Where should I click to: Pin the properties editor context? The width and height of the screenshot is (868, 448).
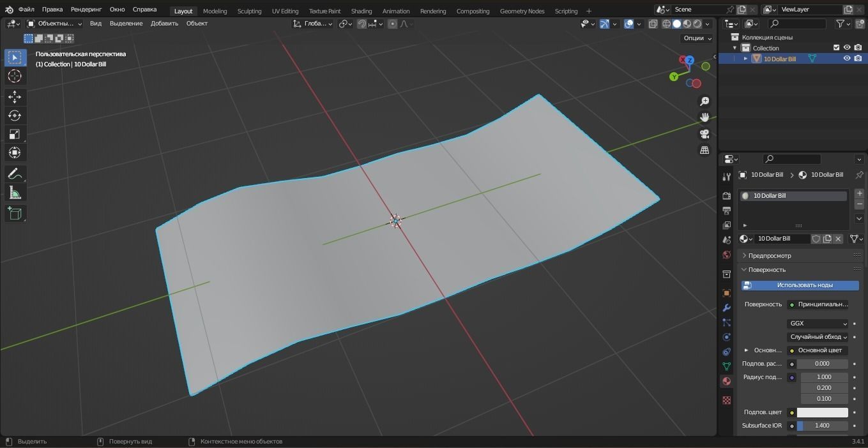(x=859, y=175)
